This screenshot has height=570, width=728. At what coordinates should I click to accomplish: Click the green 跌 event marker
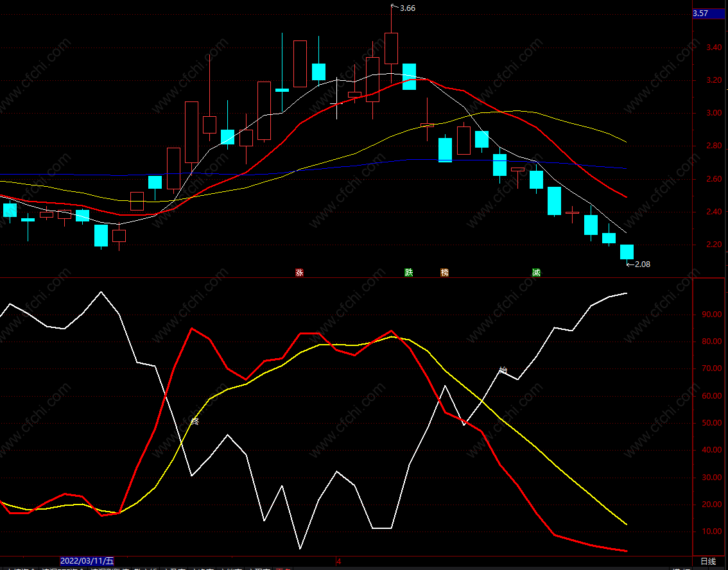[408, 272]
